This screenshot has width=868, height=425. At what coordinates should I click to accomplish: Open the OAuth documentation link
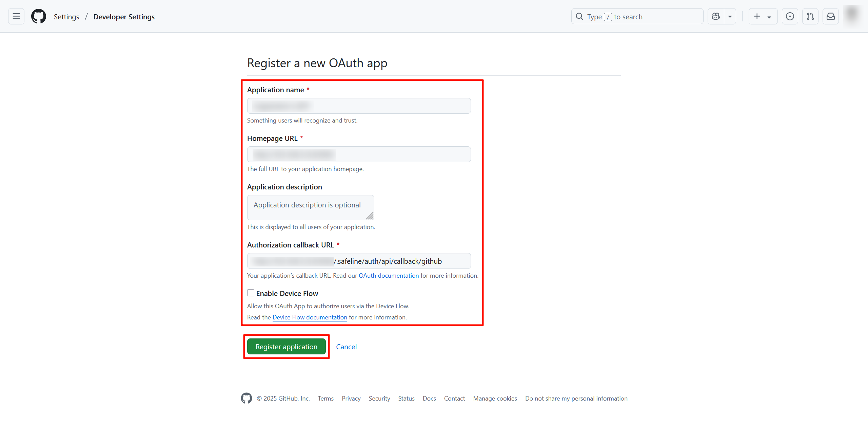coord(389,275)
